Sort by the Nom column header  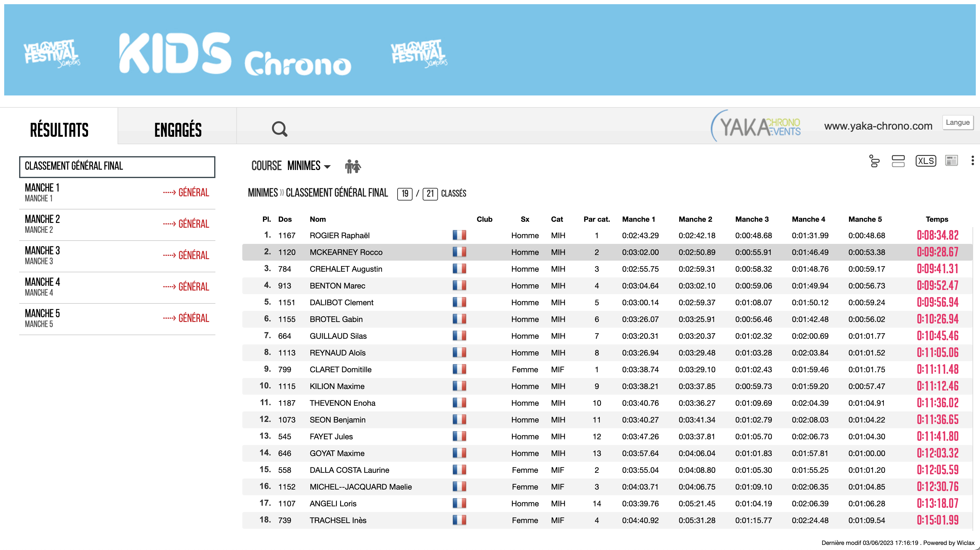[x=318, y=219]
